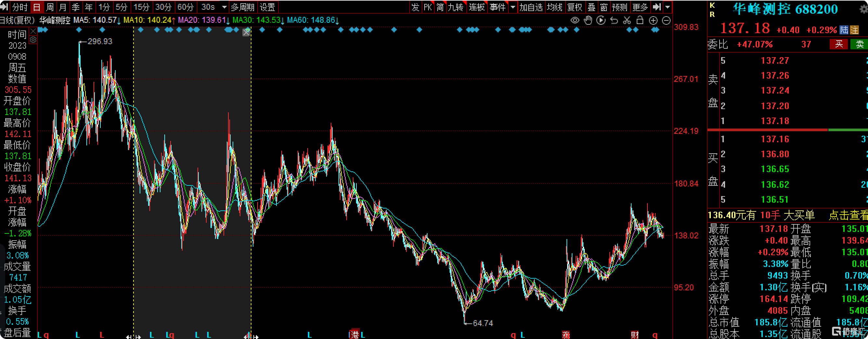The height and width of the screenshot is (339, 868).
Task: Open the 多周期 multi-period view
Action: click(x=243, y=7)
